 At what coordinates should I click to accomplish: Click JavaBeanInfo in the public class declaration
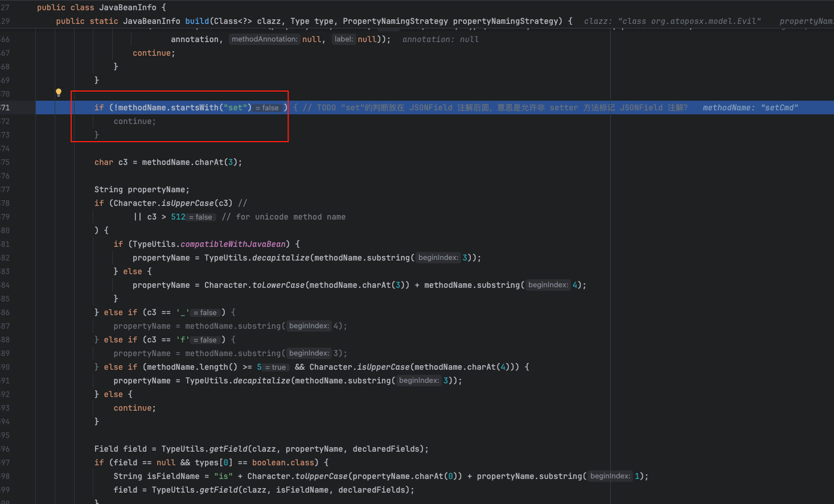pyautogui.click(x=128, y=7)
